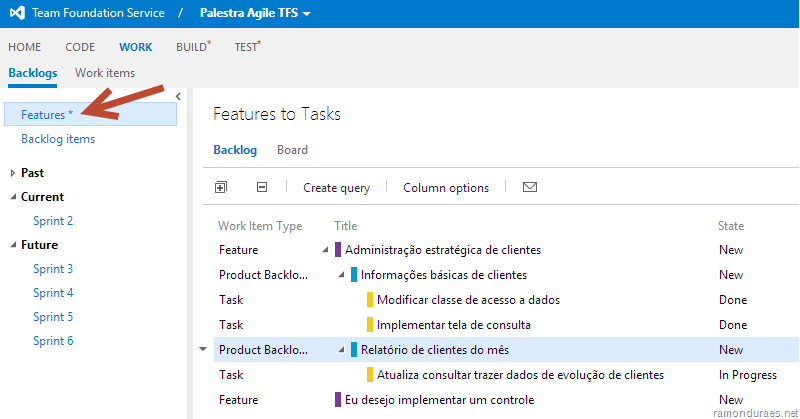800x419 pixels.
Task: Click the collapse all minus icon
Action: pos(262,187)
